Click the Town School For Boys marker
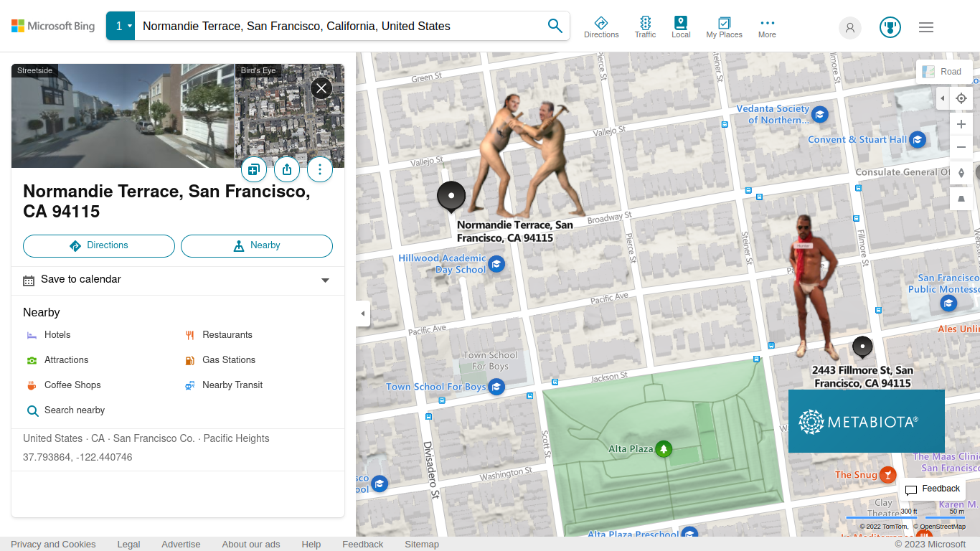980x551 pixels. tap(496, 387)
